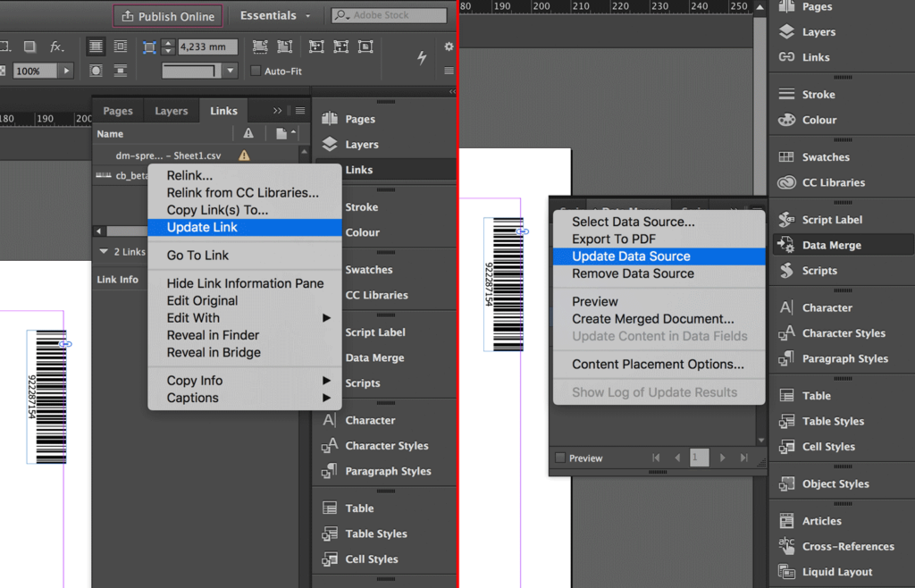Click the control bar gear icon
Screen dimensions: 915x588
point(449,46)
